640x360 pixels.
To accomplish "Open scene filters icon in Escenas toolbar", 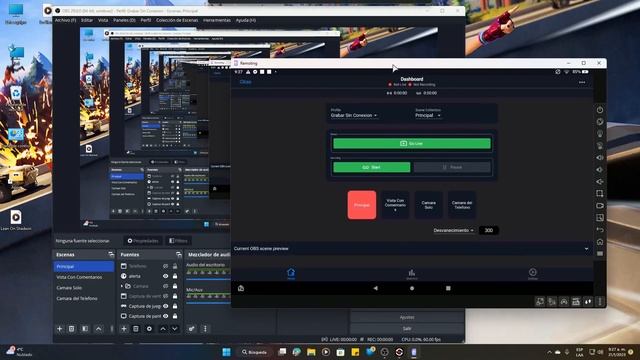I will 85,329.
